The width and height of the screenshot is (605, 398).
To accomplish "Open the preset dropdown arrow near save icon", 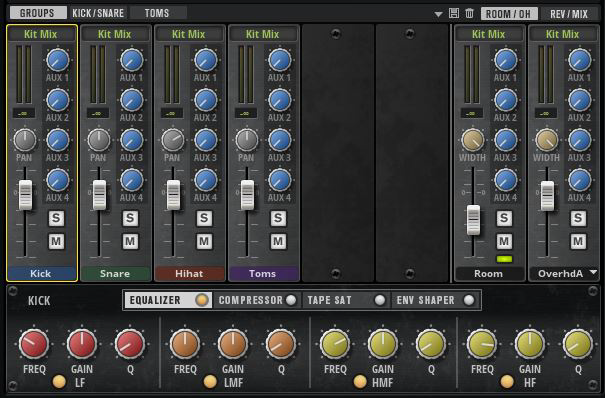I will (438, 14).
